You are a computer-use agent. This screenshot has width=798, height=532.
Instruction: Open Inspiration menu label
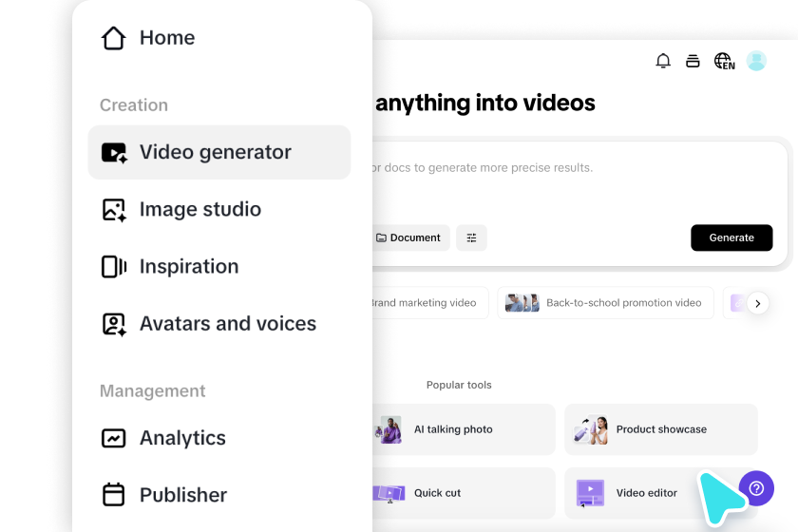189,266
